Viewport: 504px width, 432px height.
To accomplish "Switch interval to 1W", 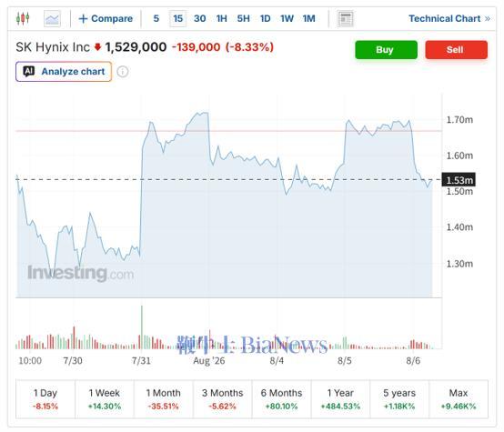I will point(287,18).
